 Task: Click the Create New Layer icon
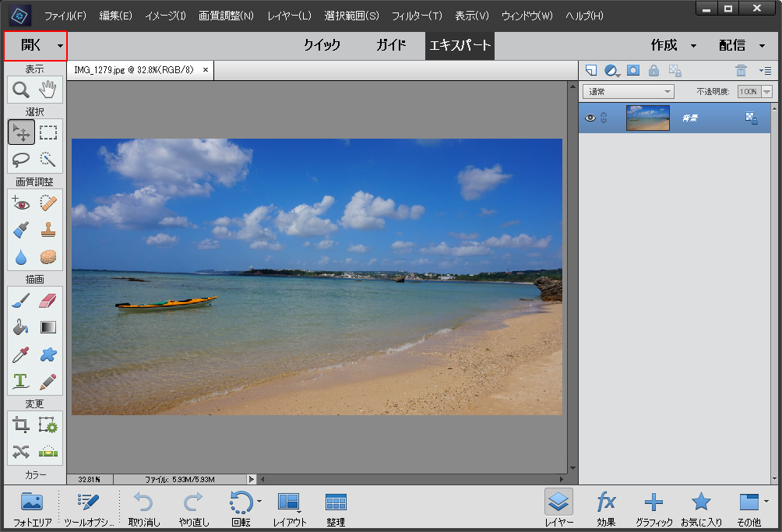[x=591, y=70]
